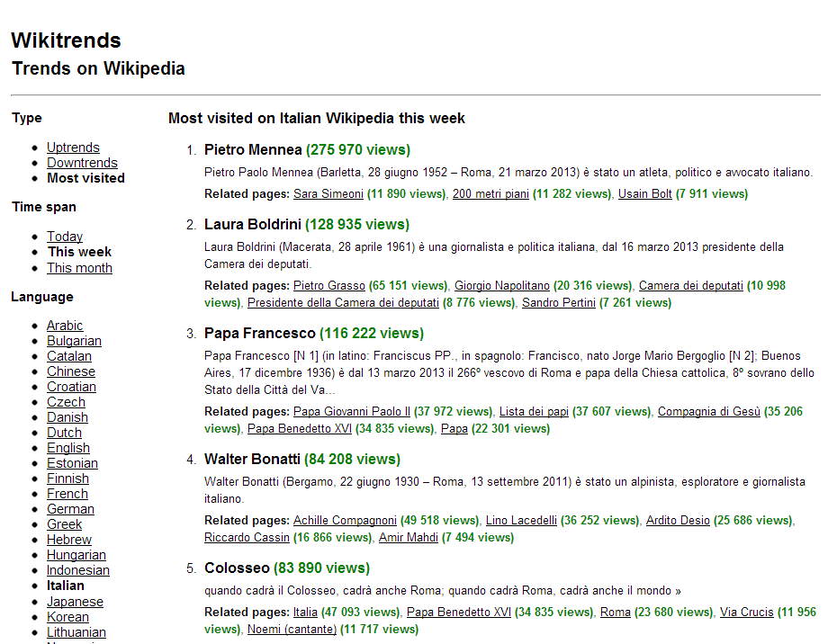The width and height of the screenshot is (828, 644).
Task: Switch language to Catalan
Action: [69, 356]
